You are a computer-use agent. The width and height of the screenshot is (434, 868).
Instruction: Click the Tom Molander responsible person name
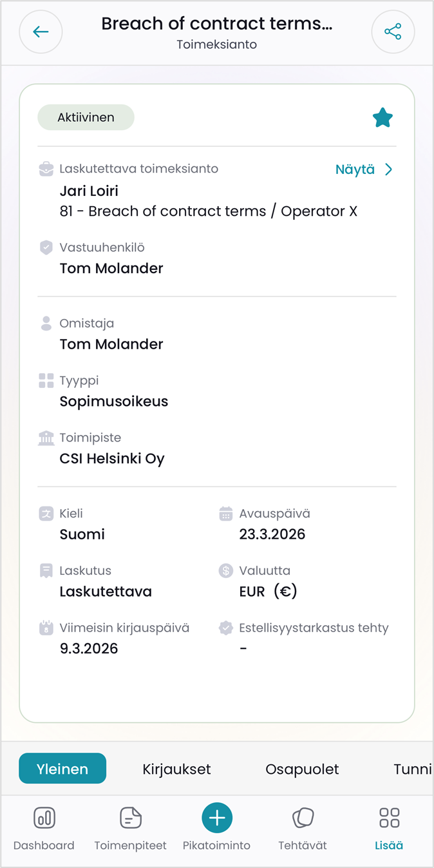tap(111, 269)
